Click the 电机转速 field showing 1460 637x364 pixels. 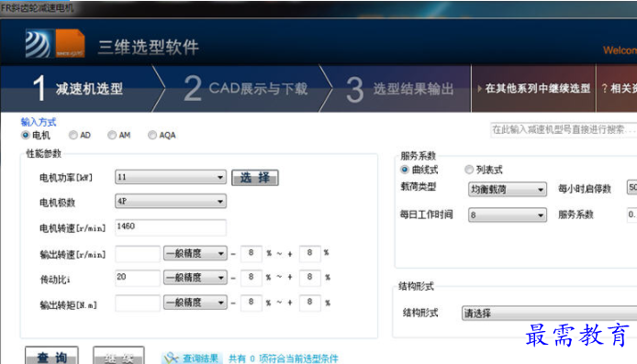coord(171,227)
